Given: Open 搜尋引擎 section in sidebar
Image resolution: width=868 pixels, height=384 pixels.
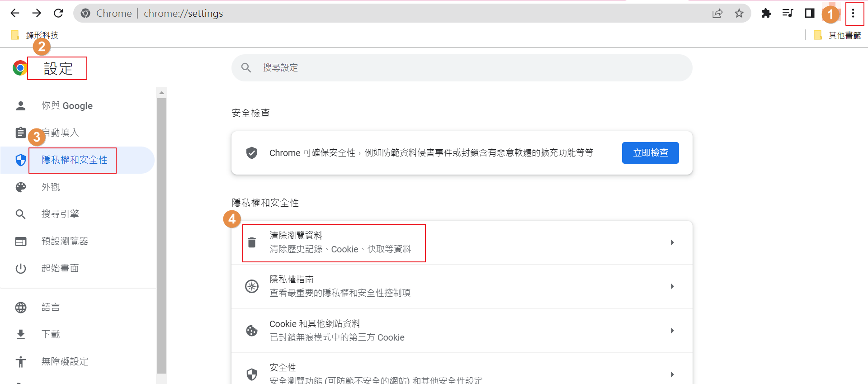Looking at the screenshot, I should [60, 214].
